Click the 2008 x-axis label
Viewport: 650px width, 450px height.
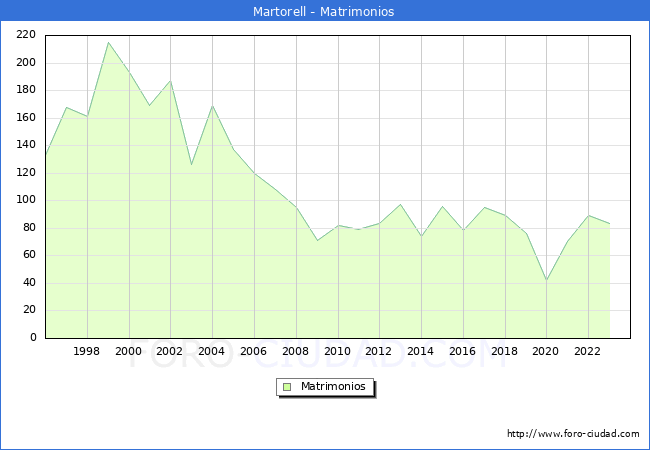295,351
